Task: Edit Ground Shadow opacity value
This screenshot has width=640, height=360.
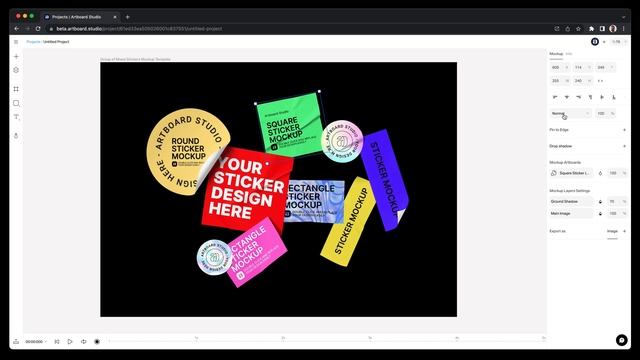Action: [617, 202]
